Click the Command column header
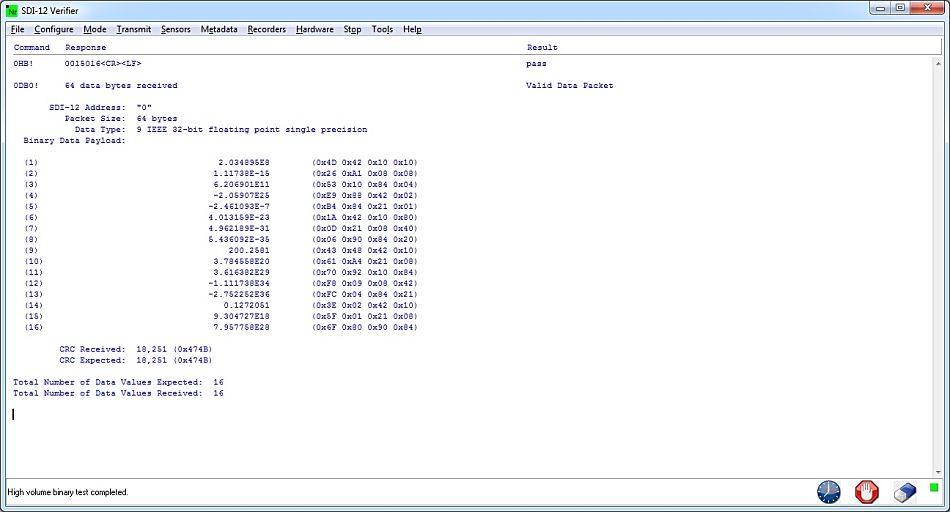The width and height of the screenshot is (950, 512). tap(32, 47)
